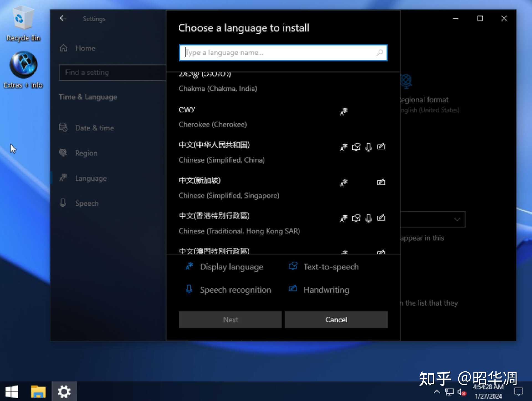Viewport: 532px width, 401px height.
Task: Show hidden tray icons chevron
Action: coord(437,392)
